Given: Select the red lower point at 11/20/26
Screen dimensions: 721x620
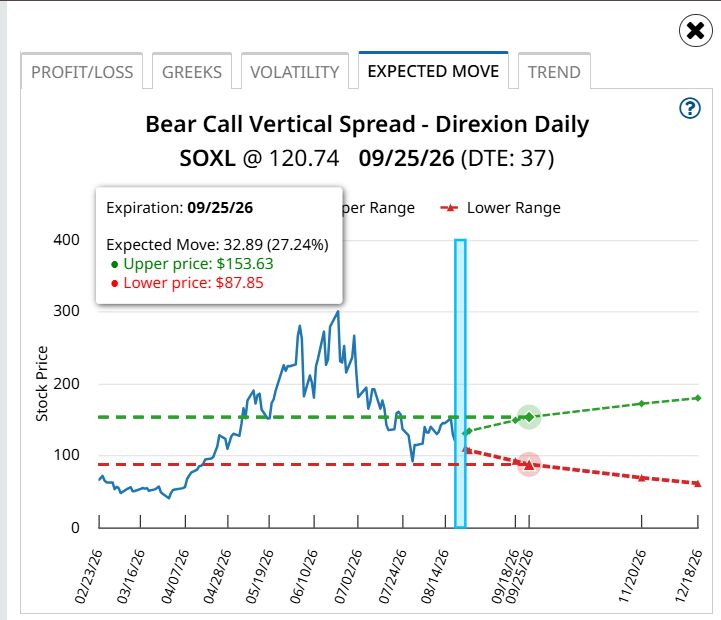Looking at the screenshot, I should [642, 478].
